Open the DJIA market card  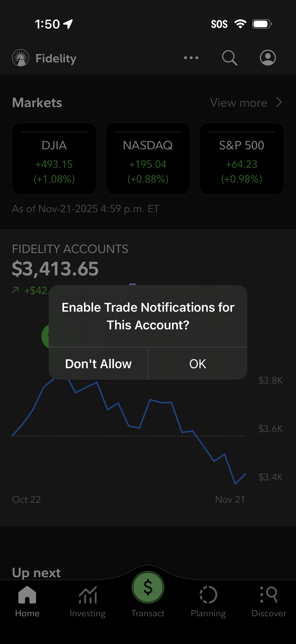[x=54, y=159]
